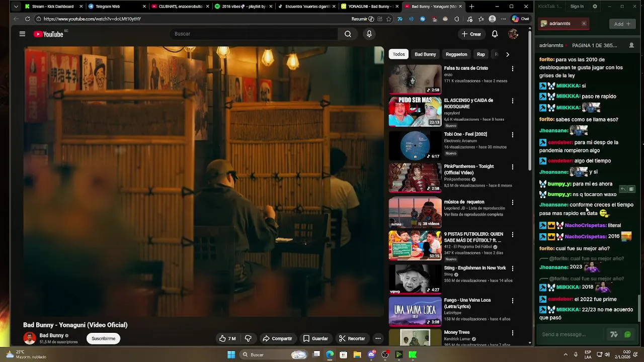644x362 pixels.
Task: Switch to YONAGUNI - Bad Bunny tab
Action: [370, 7]
